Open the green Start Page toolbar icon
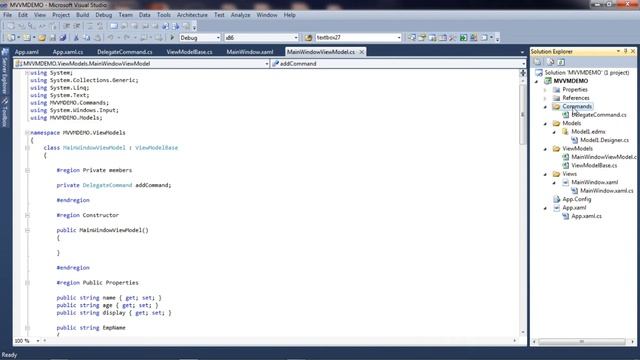 pos(463,38)
